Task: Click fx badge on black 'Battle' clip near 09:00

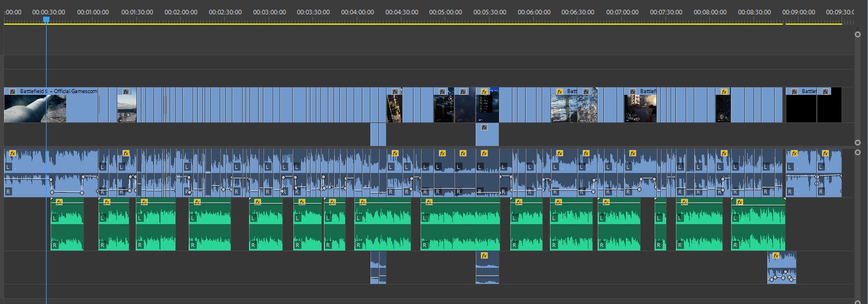Action: tap(794, 91)
